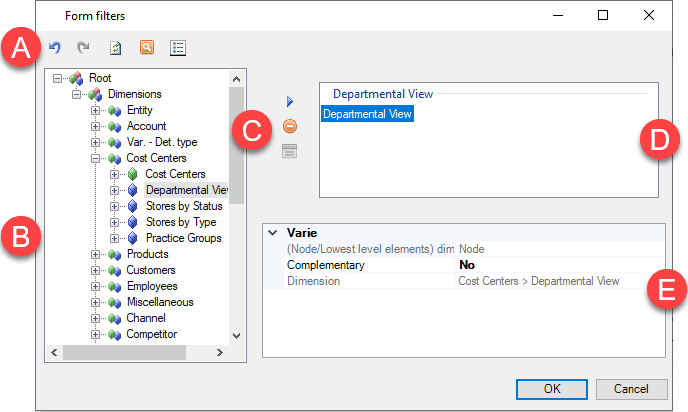Expand the Entity dimension node

click(95, 110)
